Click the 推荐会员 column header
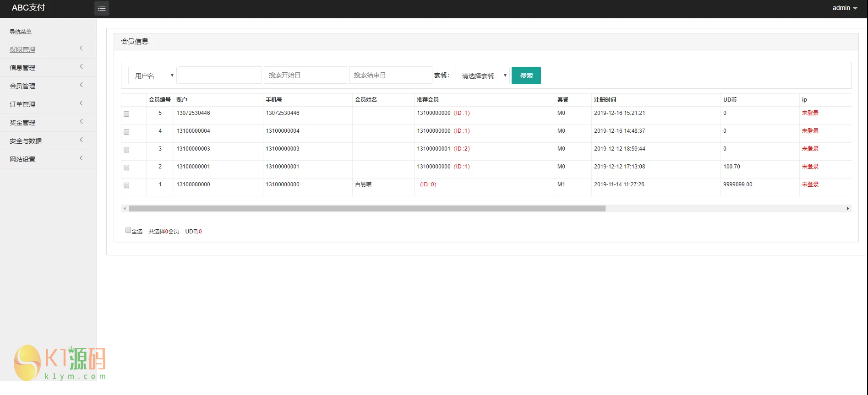868x395 pixels. pyautogui.click(x=428, y=99)
